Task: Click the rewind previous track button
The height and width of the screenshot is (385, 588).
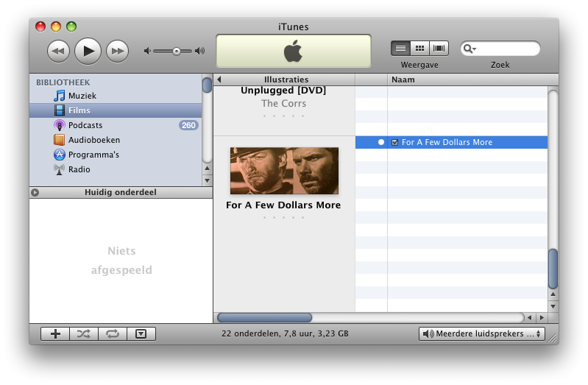Action: pyautogui.click(x=58, y=51)
